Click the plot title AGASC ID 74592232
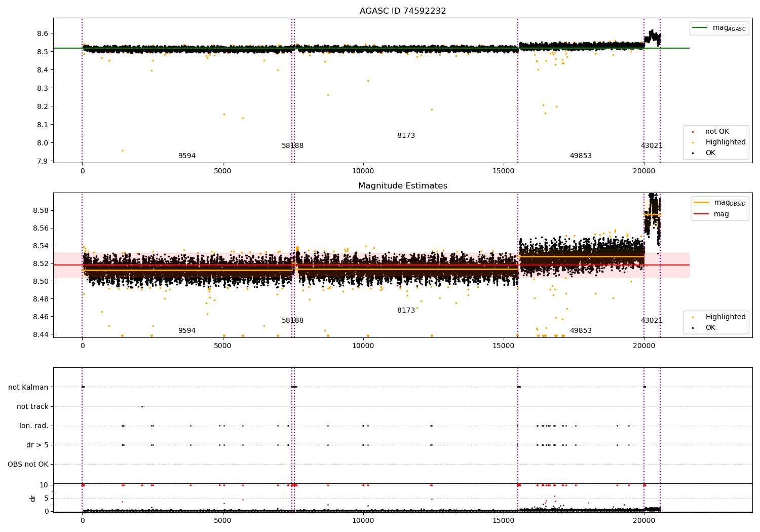This screenshot has height=532, width=760. click(403, 11)
